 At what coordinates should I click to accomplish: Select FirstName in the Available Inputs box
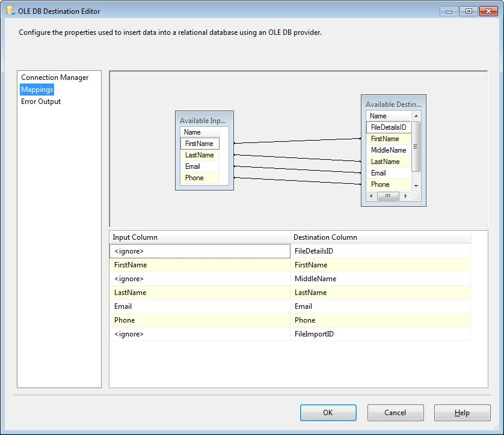click(x=200, y=144)
